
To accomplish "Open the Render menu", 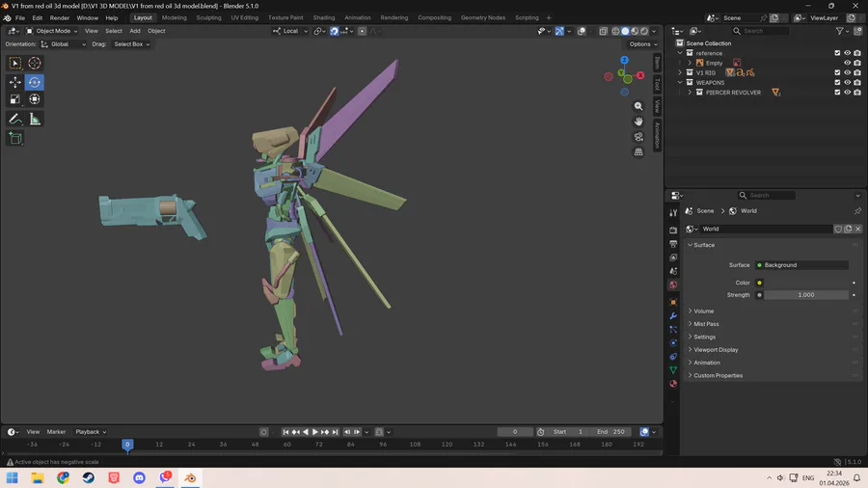I will tap(60, 17).
